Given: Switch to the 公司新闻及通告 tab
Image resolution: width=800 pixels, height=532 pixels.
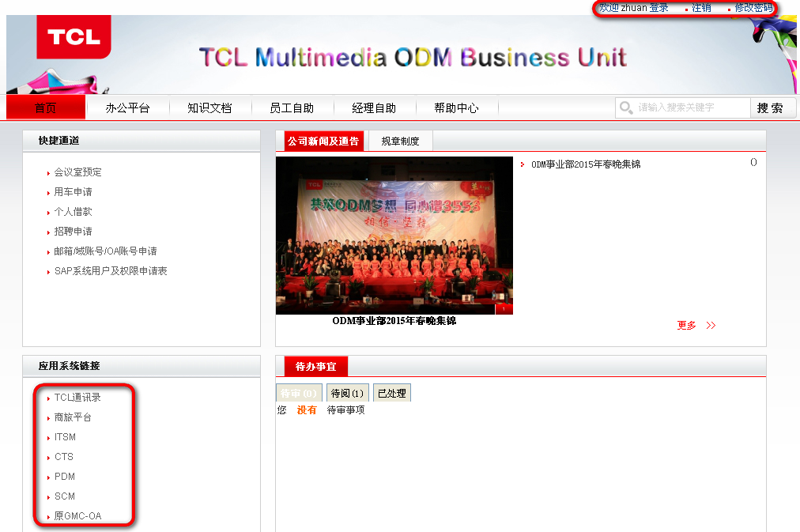Looking at the screenshot, I should pyautogui.click(x=323, y=141).
